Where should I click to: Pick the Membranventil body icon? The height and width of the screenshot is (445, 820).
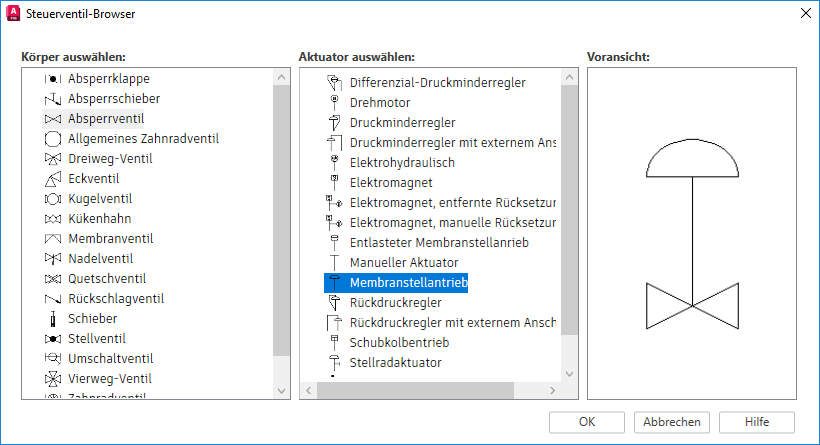click(53, 239)
